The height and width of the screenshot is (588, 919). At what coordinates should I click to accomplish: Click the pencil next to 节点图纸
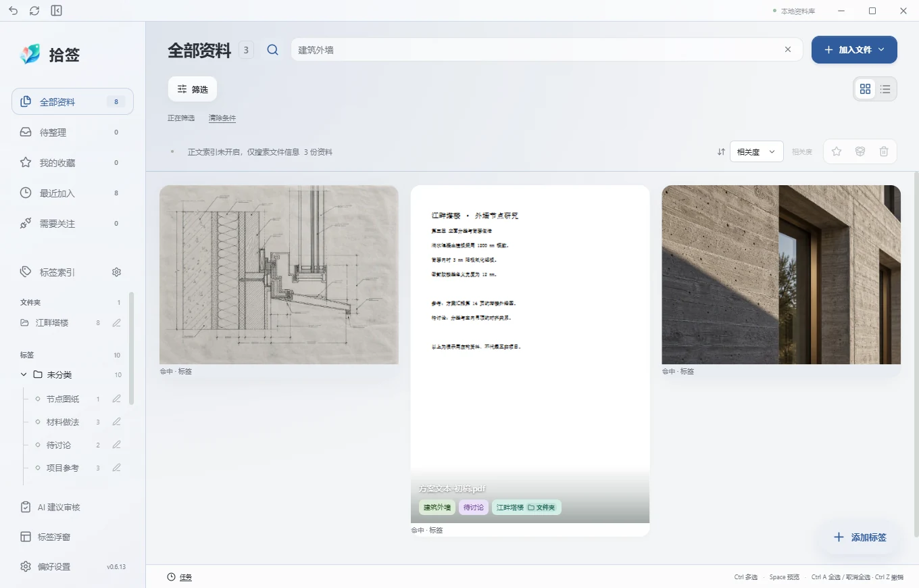coord(117,399)
